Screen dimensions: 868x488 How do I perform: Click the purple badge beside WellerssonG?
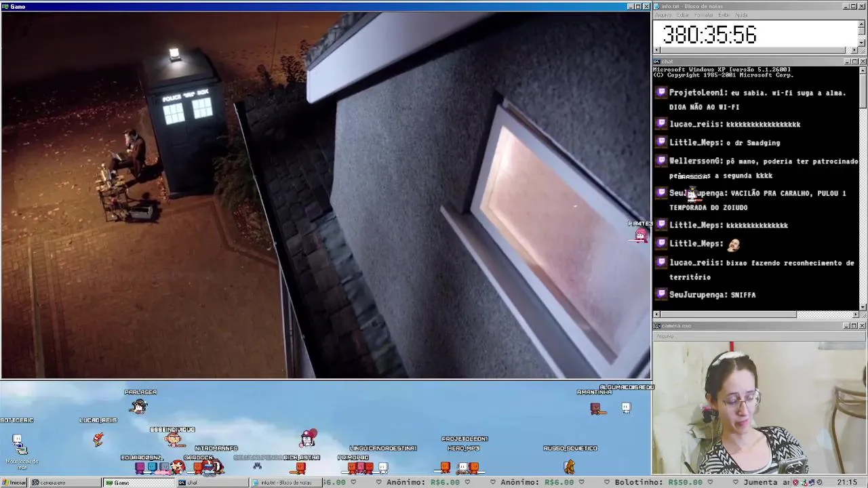661,161
